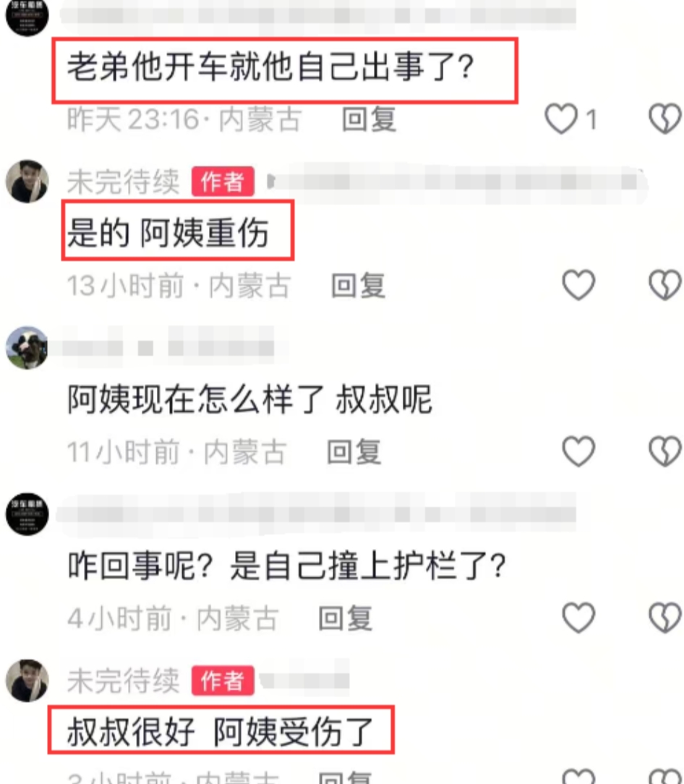Open the cow avatar user's profile
Viewport: 684px width, 784px height.
[27, 347]
